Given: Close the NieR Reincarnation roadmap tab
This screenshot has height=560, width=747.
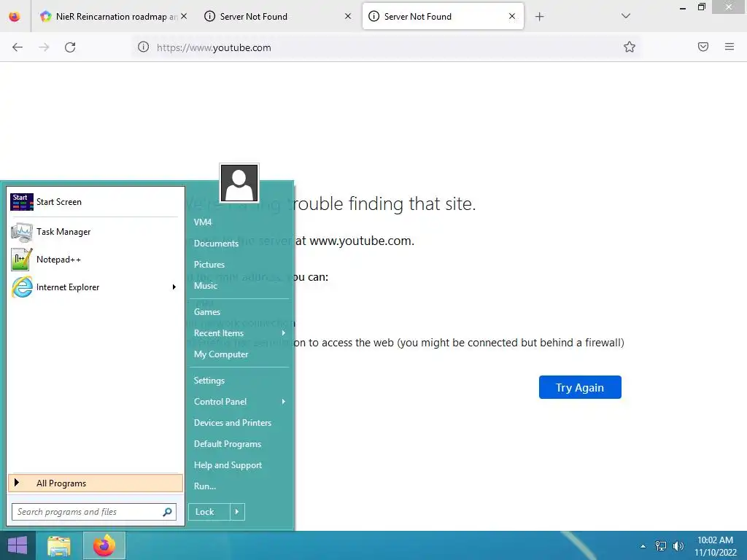Looking at the screenshot, I should point(184,16).
